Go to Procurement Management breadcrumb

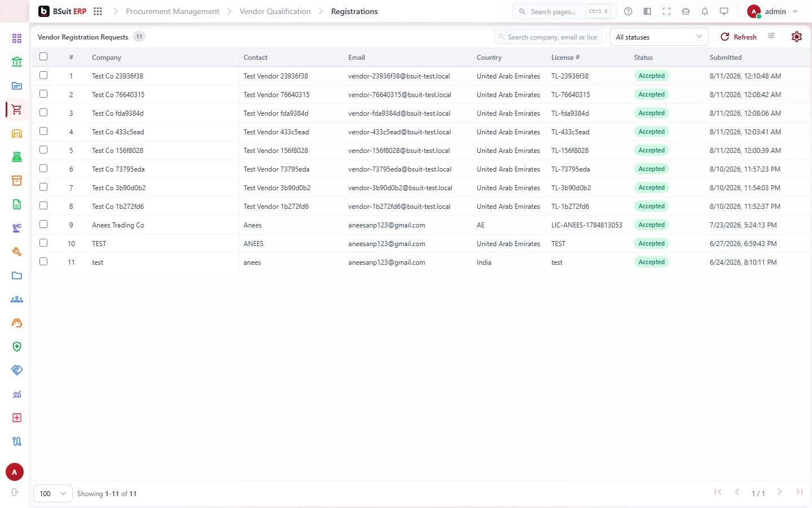[173, 11]
